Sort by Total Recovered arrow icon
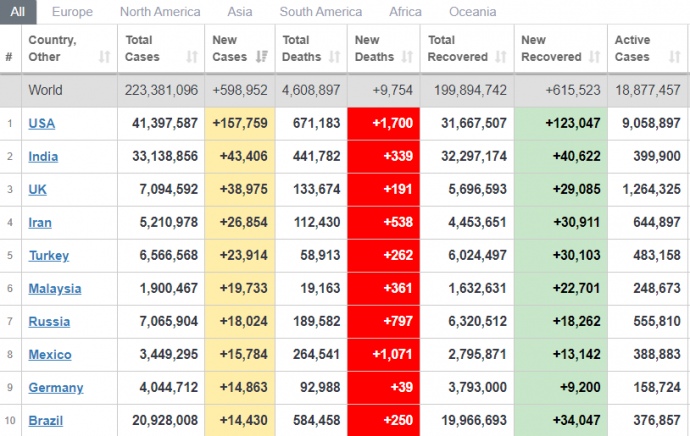Image resolution: width=690 pixels, height=436 pixels. click(x=501, y=57)
